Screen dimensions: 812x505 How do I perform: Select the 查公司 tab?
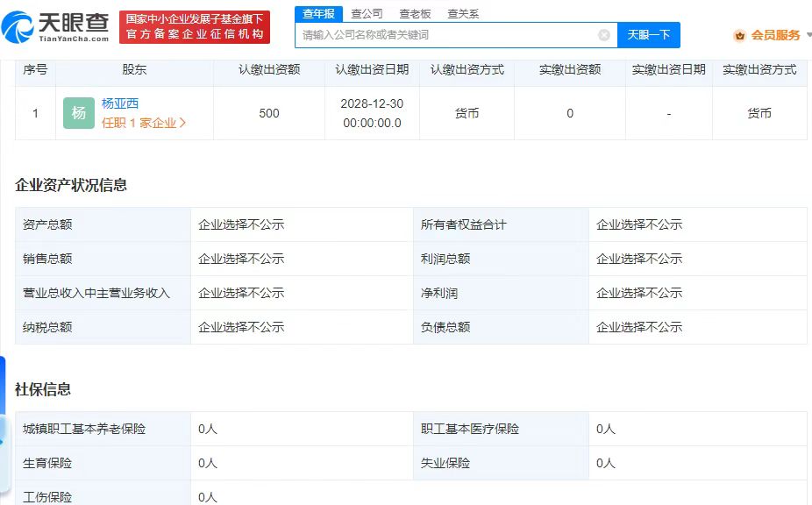(x=367, y=14)
